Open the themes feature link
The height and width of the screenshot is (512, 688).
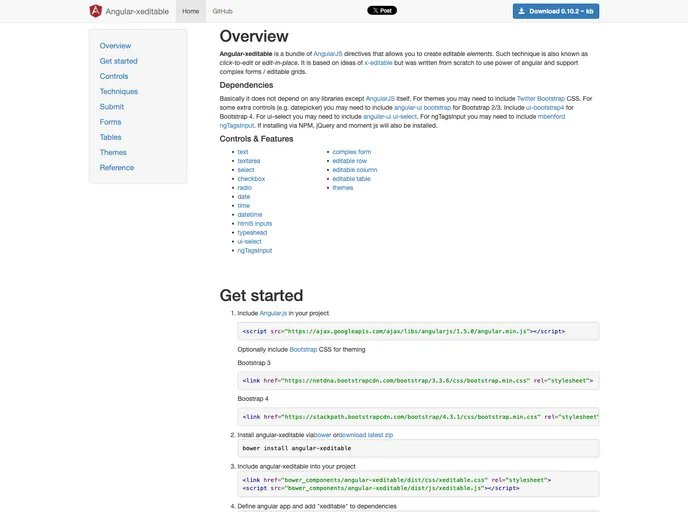coord(342,188)
